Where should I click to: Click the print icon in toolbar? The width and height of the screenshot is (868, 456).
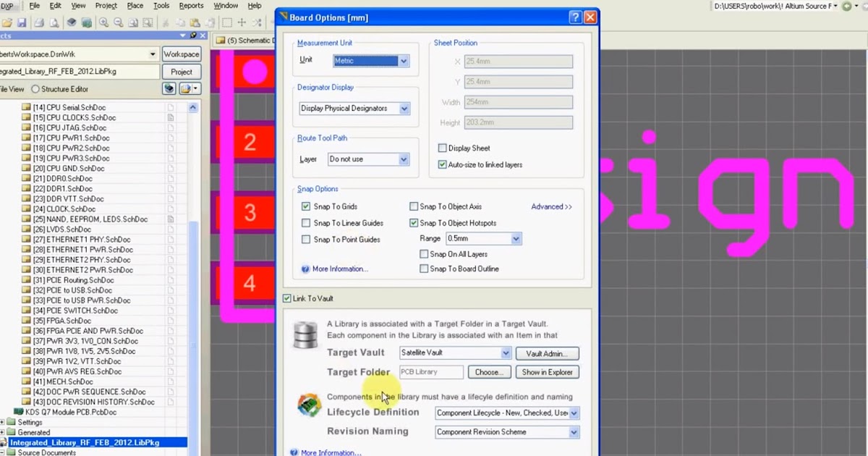coord(39,22)
